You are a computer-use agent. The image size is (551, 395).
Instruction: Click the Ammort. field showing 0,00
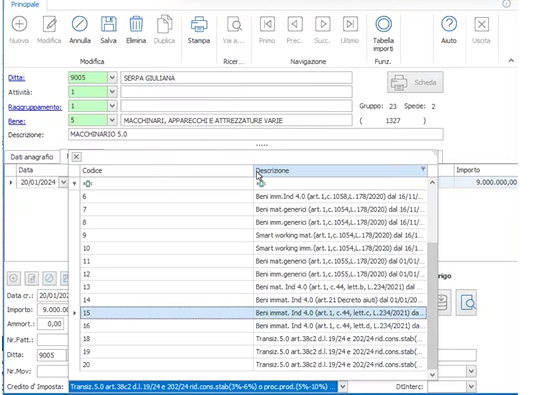[51, 324]
